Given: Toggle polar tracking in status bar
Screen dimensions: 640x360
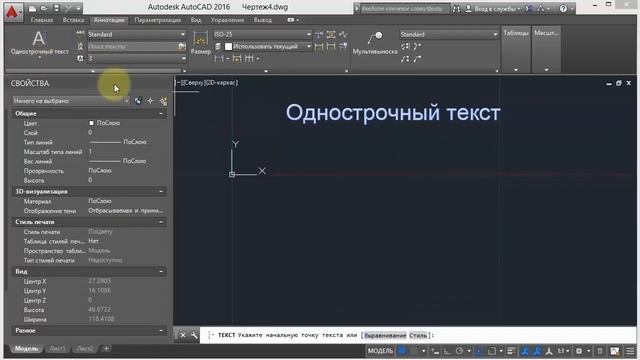Looking at the screenshot, I should click(x=459, y=351).
